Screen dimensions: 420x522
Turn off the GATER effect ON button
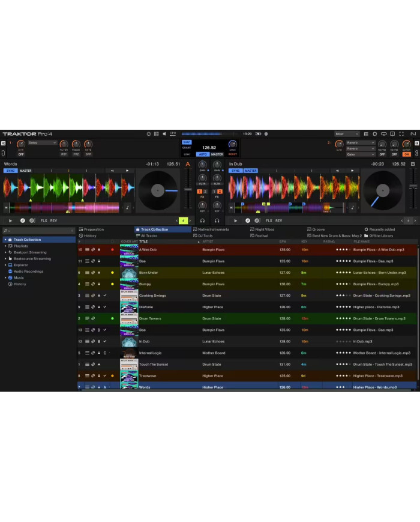click(406, 154)
